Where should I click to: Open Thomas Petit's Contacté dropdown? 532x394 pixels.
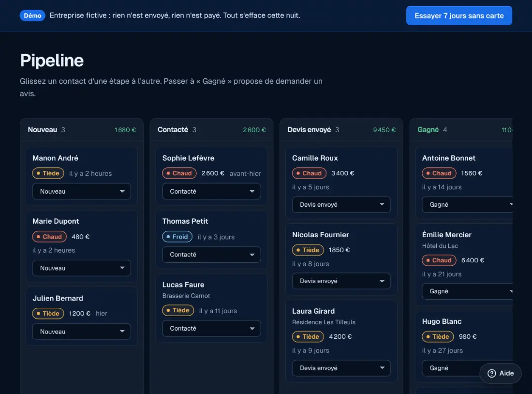[211, 255]
